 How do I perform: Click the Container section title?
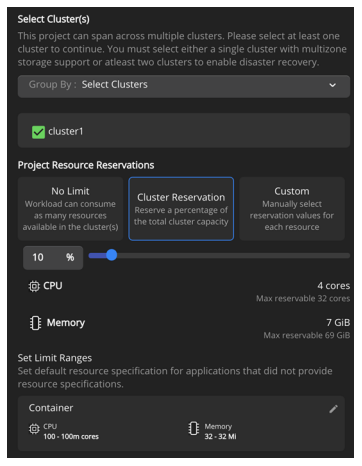click(x=51, y=408)
